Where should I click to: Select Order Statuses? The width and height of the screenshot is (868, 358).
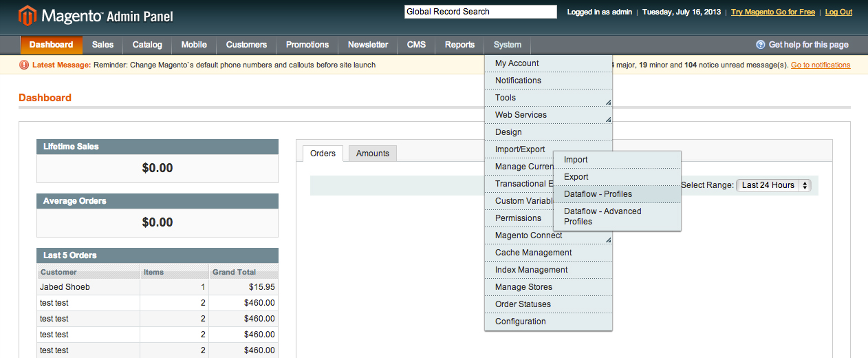click(548, 304)
